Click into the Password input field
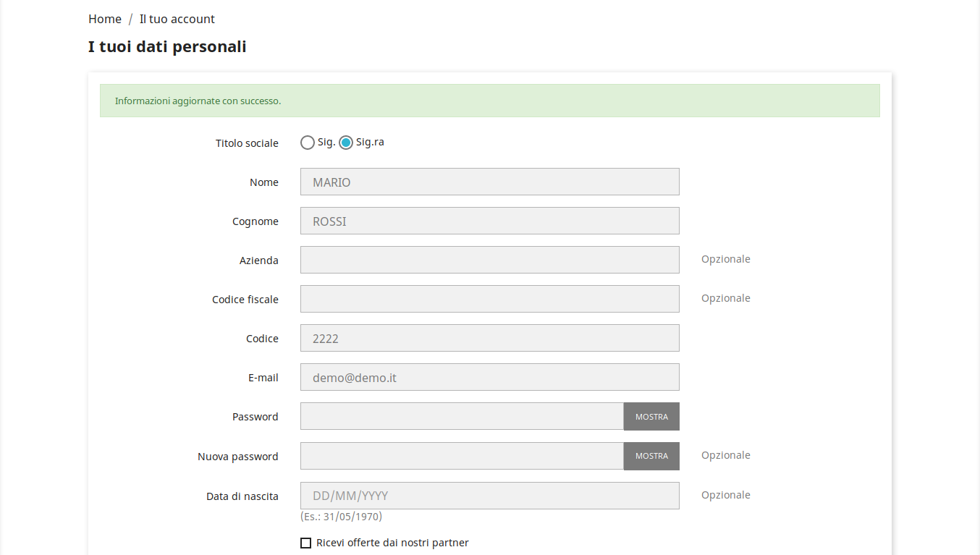 (462, 416)
